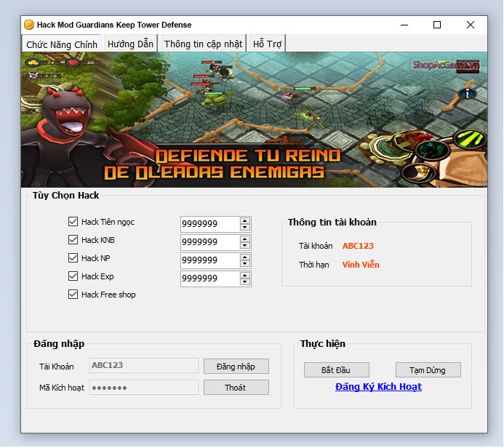504x448 pixels.
Task: Click the dark green skill icon in banner
Action: point(432,150)
